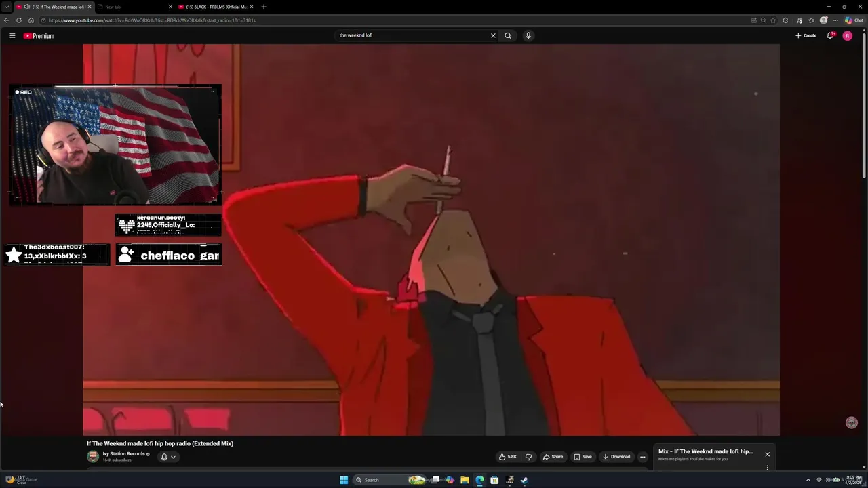
Task: Open the favorites hub
Action: (x=811, y=20)
